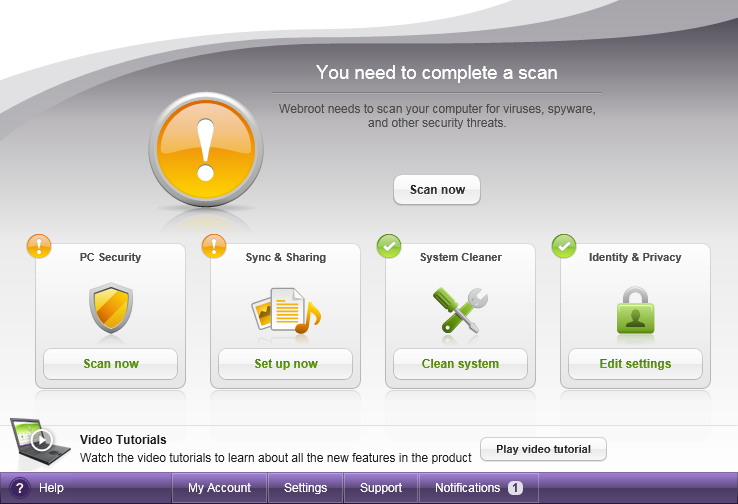Click the Identity & Privacy padlock icon
This screenshot has height=504, width=738.
[635, 310]
